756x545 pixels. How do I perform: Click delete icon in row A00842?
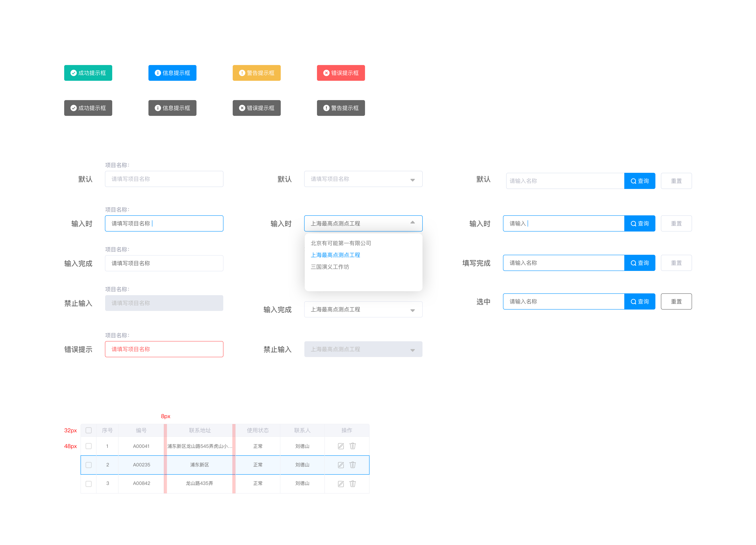coord(353,484)
